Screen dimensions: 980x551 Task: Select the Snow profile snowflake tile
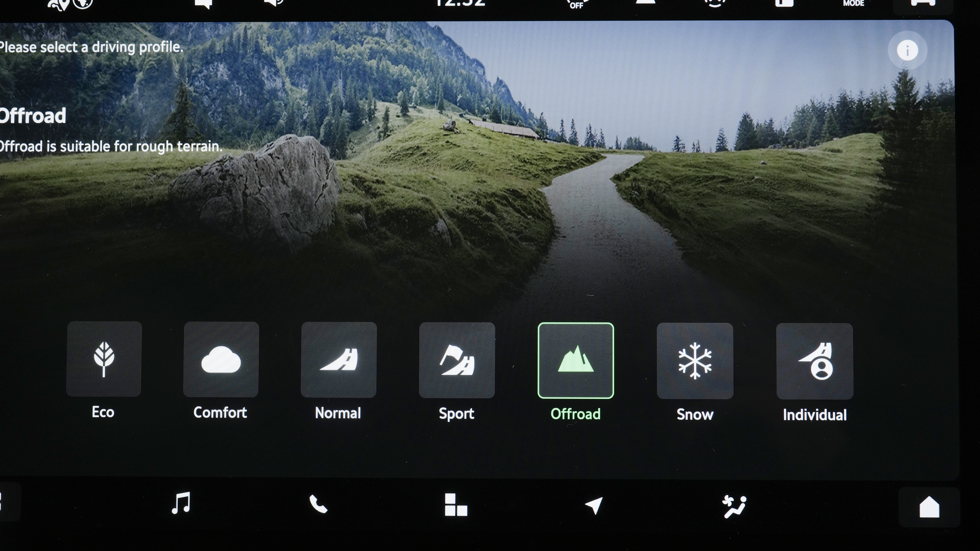tap(695, 361)
